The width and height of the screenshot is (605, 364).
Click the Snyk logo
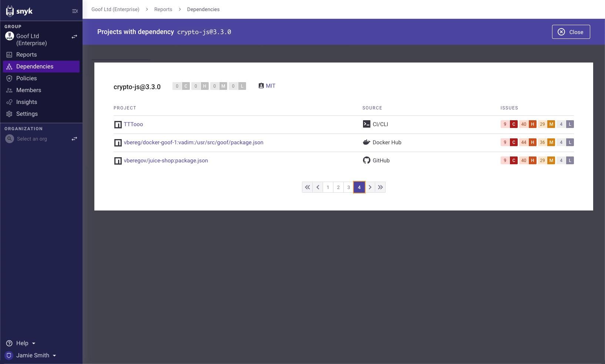click(x=19, y=11)
